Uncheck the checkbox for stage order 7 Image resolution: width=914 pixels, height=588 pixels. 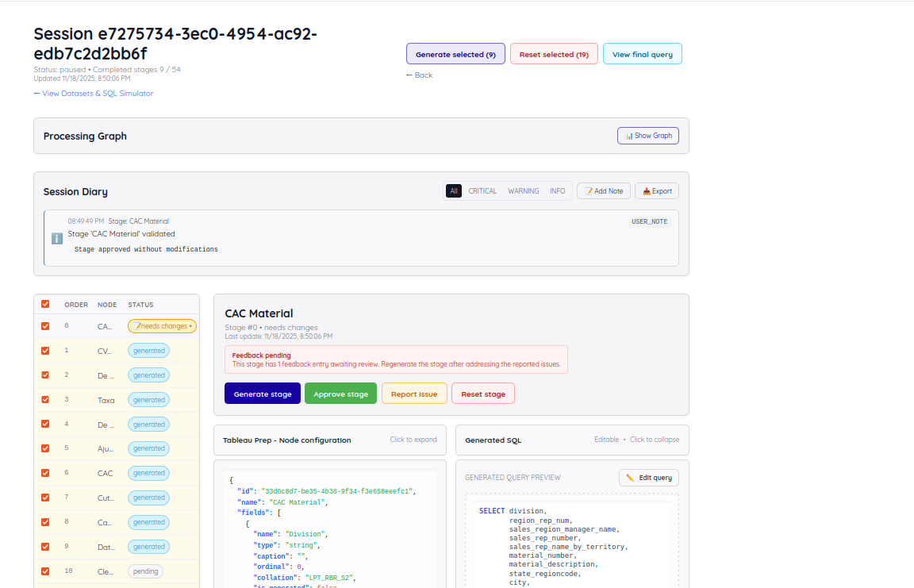(x=45, y=498)
